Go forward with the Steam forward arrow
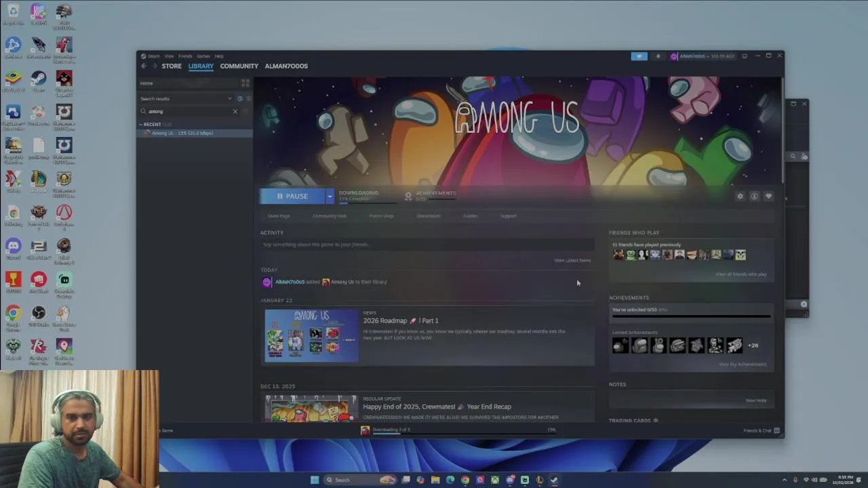This screenshot has height=488, width=868. pyautogui.click(x=154, y=66)
